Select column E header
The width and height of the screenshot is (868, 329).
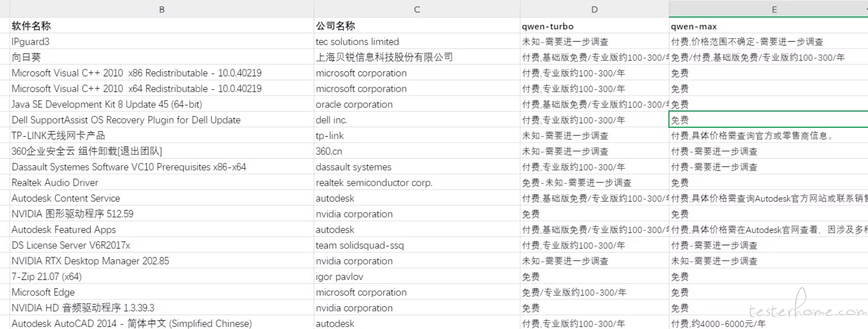tap(768, 9)
